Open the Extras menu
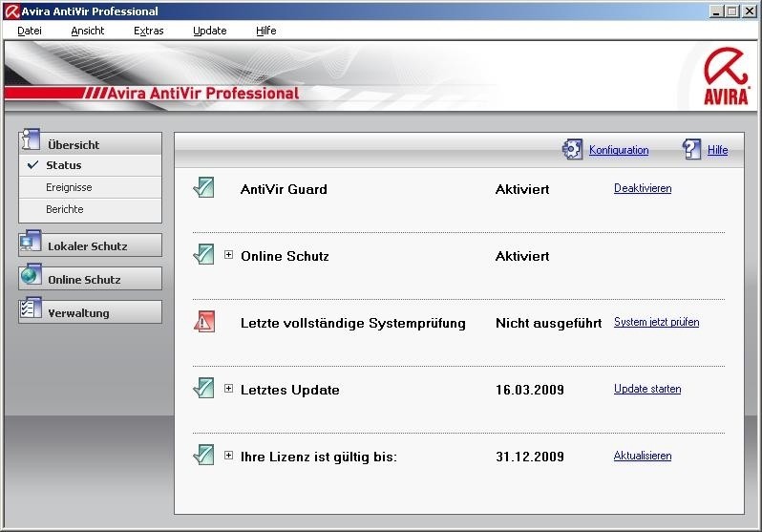Screen dimensions: 762x532 pos(148,31)
